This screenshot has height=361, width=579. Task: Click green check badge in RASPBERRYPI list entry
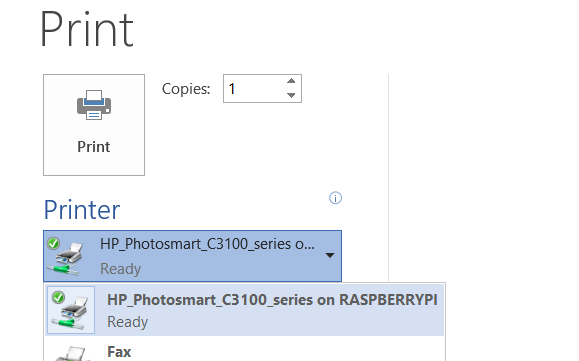click(x=58, y=298)
